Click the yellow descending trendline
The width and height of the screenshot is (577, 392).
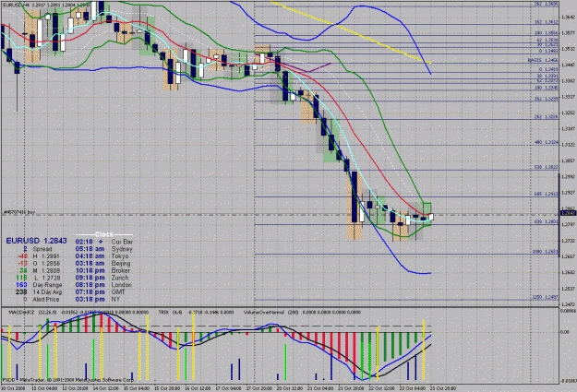tap(351, 32)
